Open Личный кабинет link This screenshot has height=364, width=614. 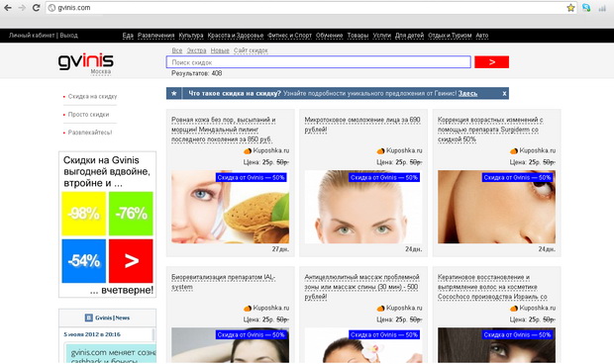pyautogui.click(x=32, y=36)
